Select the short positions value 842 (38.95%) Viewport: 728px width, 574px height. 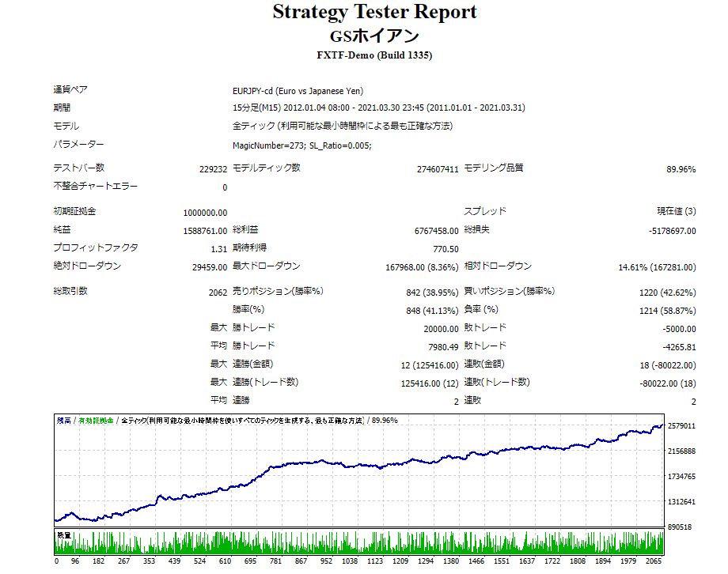tap(432, 293)
